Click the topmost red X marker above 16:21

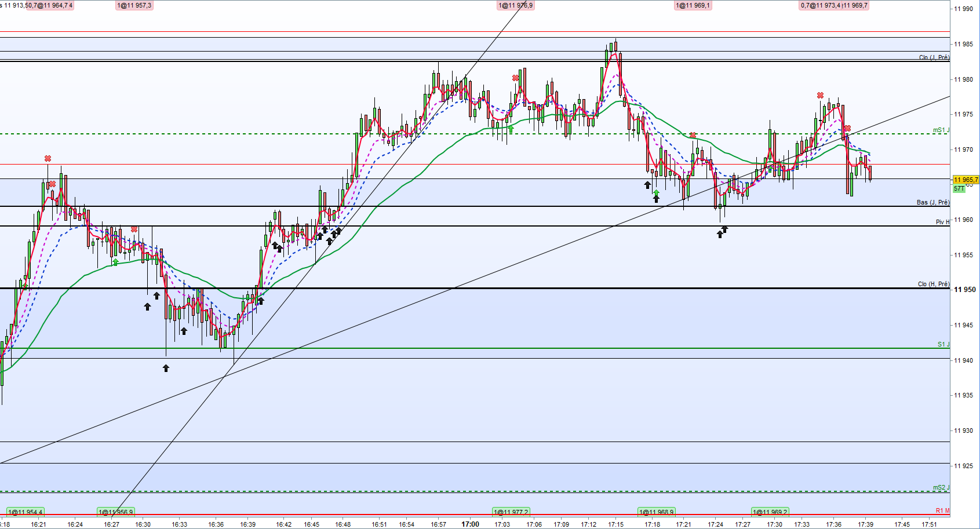(48, 159)
